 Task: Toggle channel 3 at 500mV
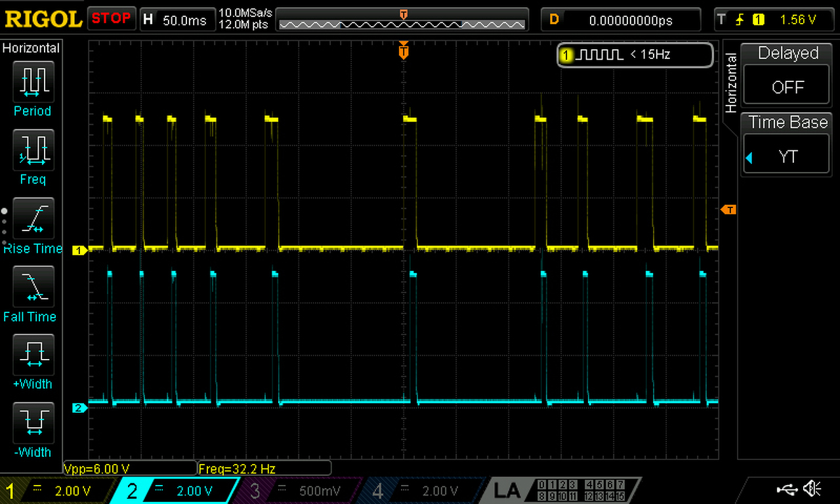(x=299, y=490)
